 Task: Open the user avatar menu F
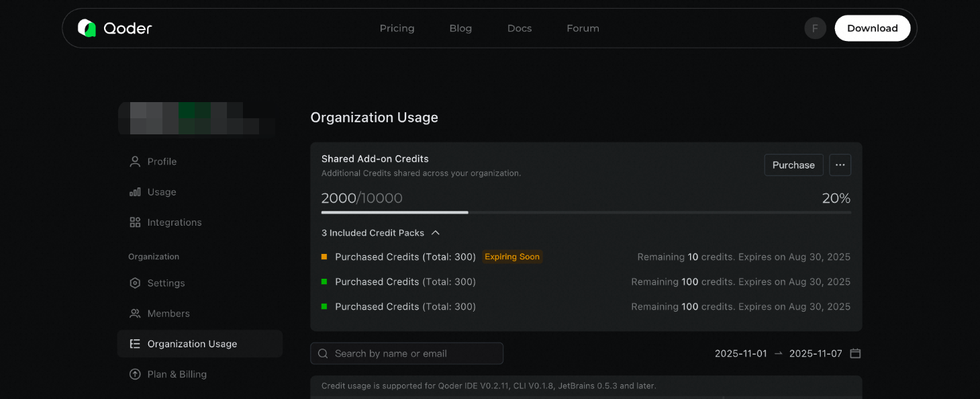tap(815, 28)
